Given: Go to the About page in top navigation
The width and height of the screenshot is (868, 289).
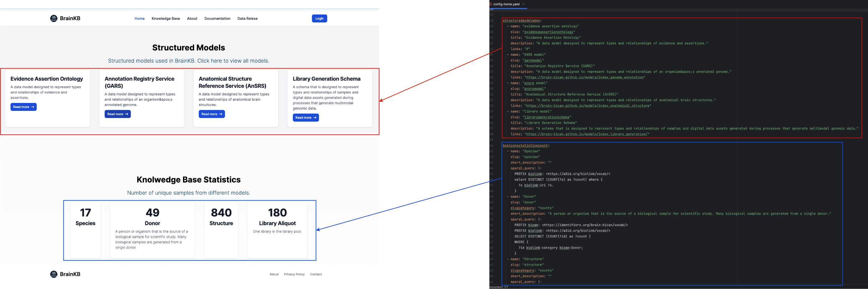Looking at the screenshot, I should [192, 19].
